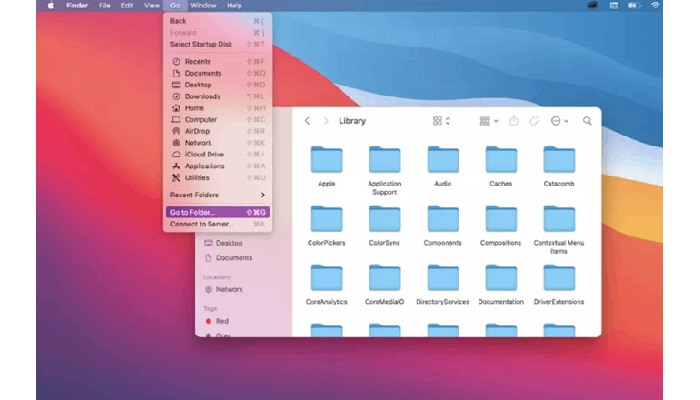This screenshot has width=700, height=400.
Task: Go to AirDrop from Go menu
Action: (x=217, y=131)
